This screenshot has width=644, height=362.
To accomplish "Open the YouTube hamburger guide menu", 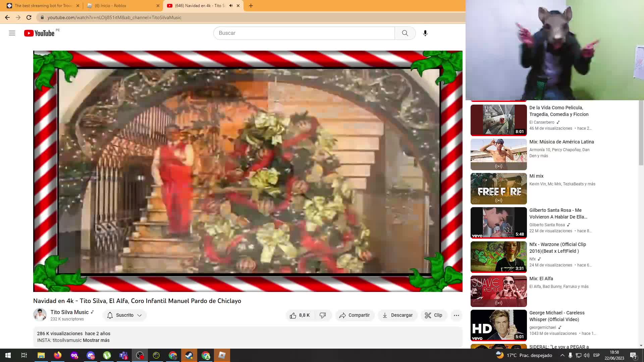I will (12, 33).
